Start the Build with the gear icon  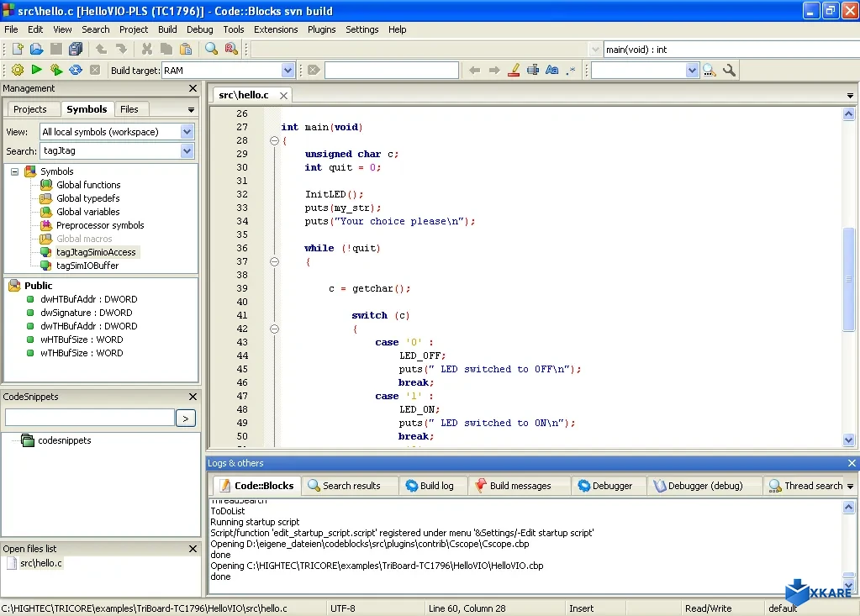[17, 70]
